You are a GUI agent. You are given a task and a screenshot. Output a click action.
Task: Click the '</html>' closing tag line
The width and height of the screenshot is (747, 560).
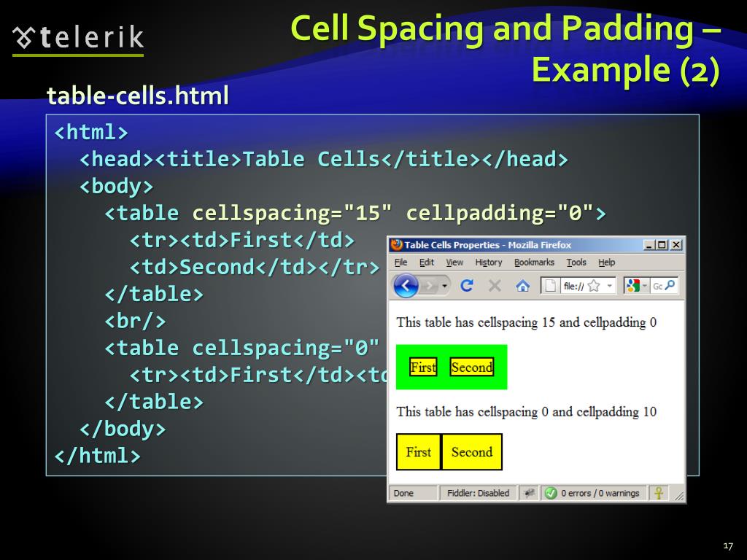pyautogui.click(x=98, y=456)
